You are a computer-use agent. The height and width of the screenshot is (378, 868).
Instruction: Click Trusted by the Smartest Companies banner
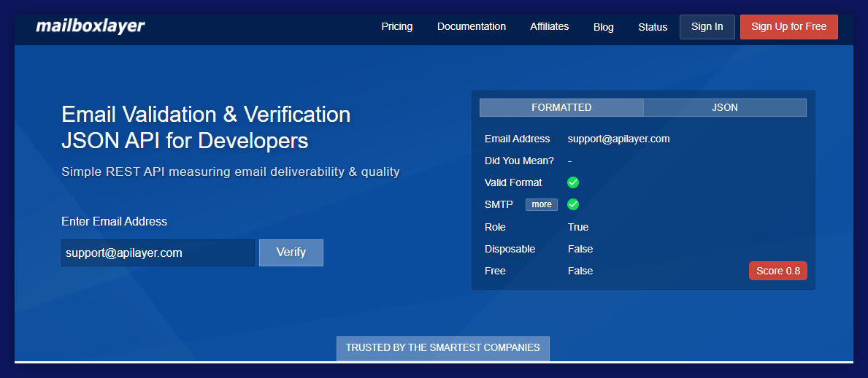pos(443,348)
